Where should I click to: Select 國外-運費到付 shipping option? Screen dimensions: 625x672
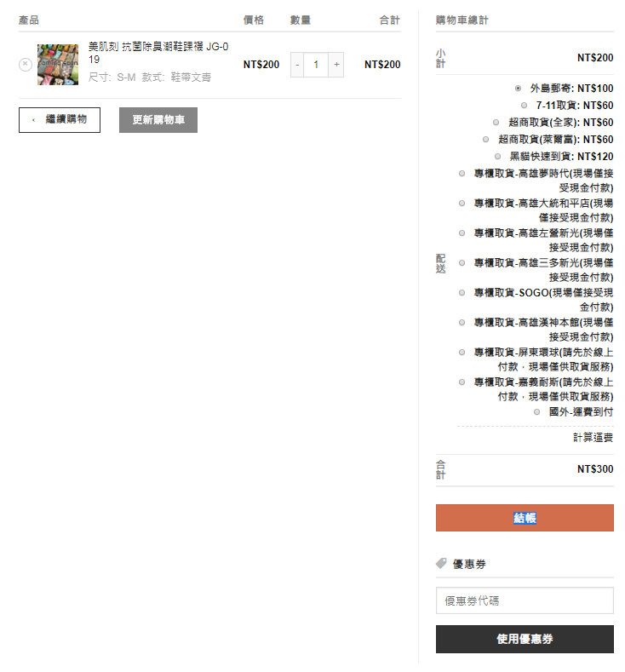[x=537, y=412]
